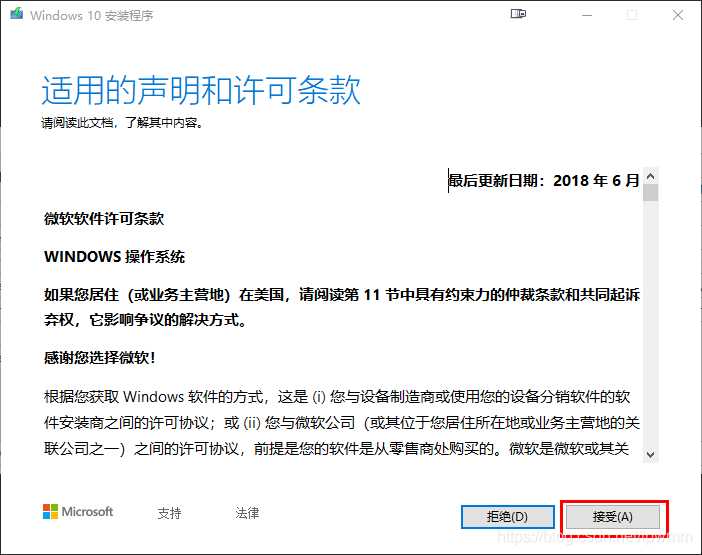Click the display switch icon in title bar
This screenshot has height=555, width=702.
(x=518, y=14)
